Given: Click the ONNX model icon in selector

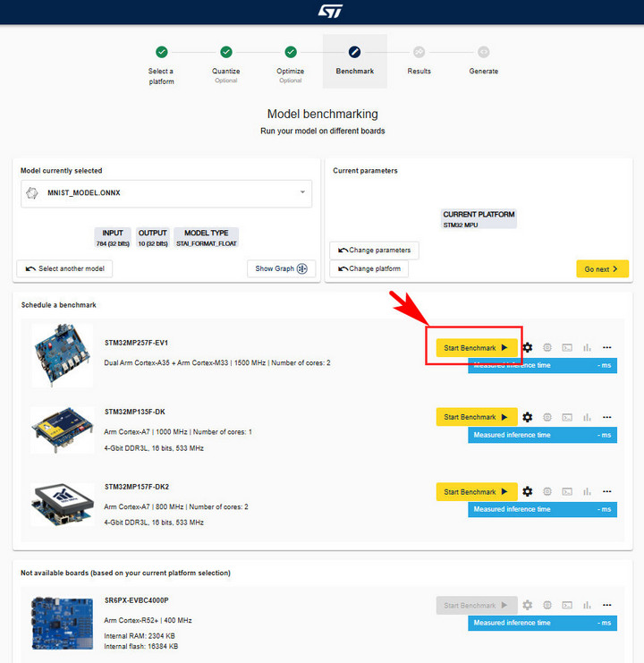Looking at the screenshot, I should 32,193.
